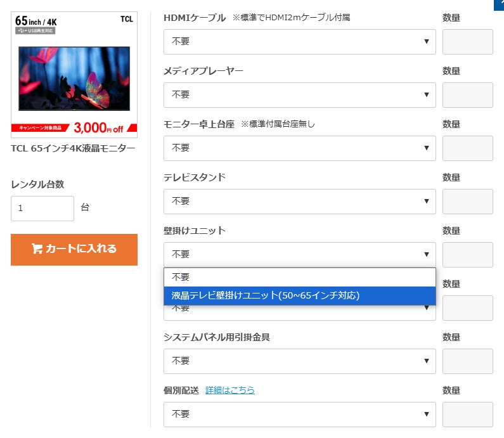Click quantity field for 個別配送
This screenshot has height=438, width=504.
[x=467, y=414]
